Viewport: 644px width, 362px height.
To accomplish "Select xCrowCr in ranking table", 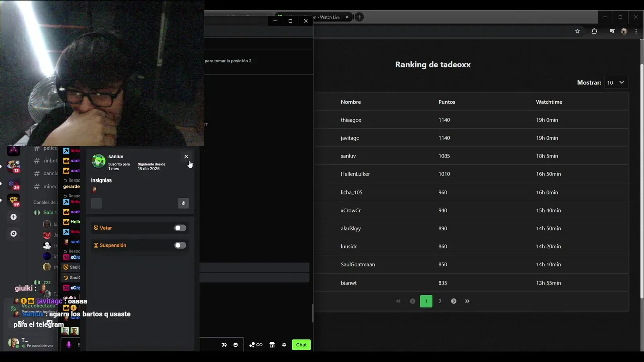I will pos(351,210).
